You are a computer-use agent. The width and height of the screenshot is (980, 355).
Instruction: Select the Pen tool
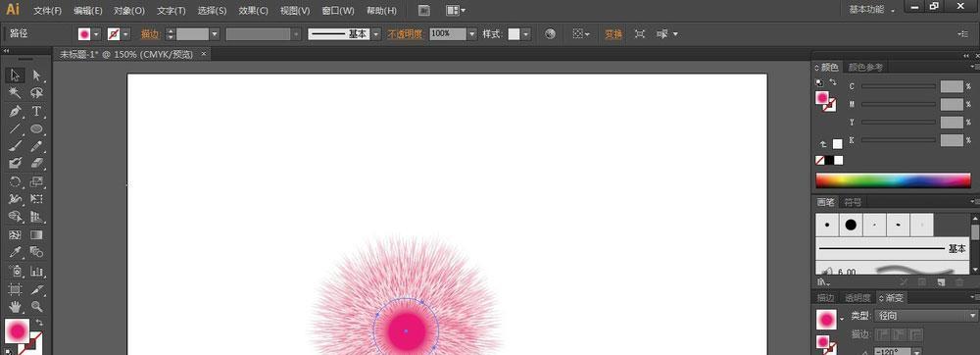tap(16, 111)
